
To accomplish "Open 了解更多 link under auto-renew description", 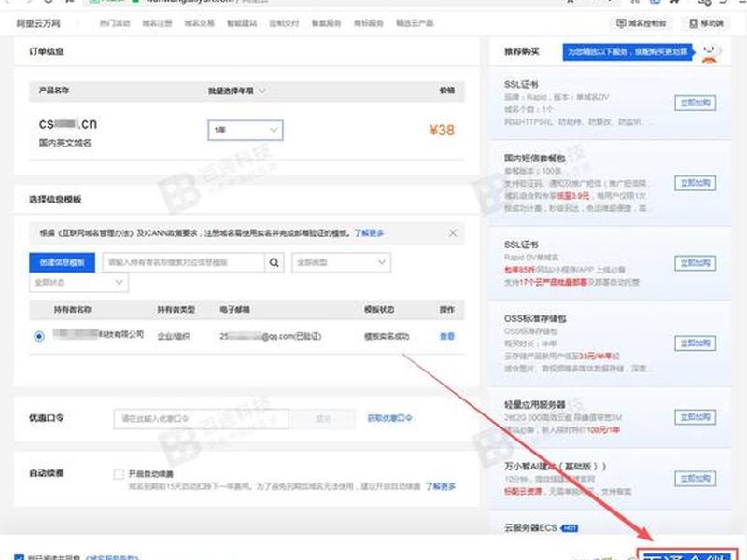I will click(x=441, y=486).
